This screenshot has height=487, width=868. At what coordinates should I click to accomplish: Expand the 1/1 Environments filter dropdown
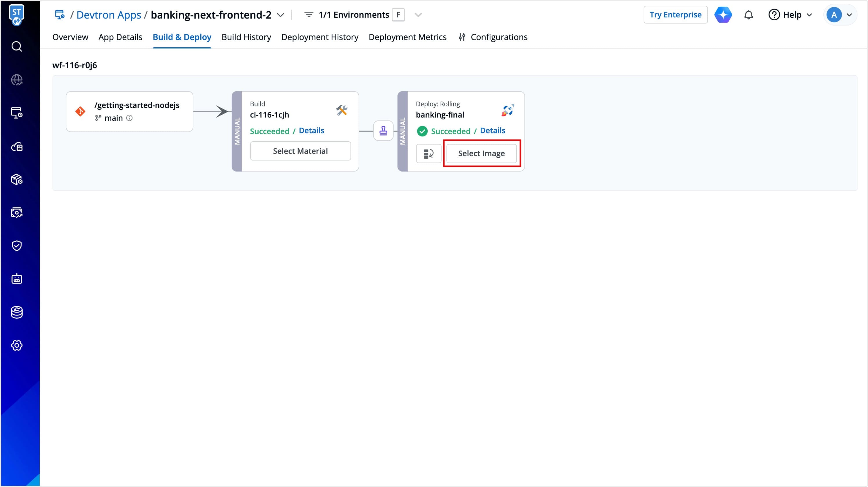click(x=418, y=15)
